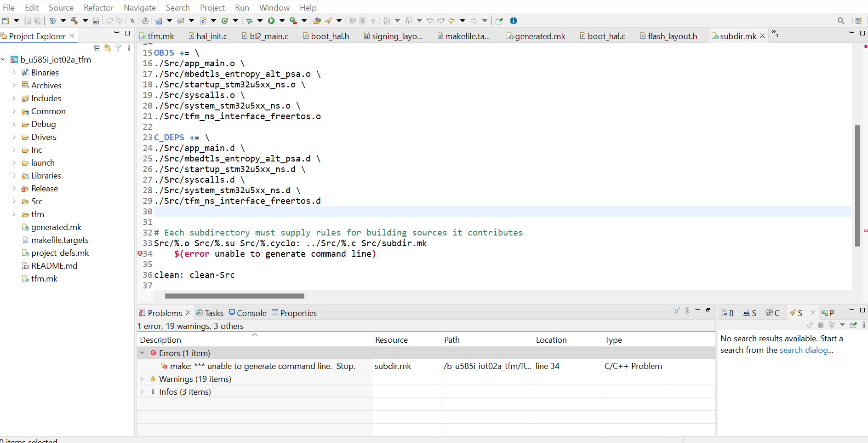Expand the Src folder in Project Explorer
Viewport: 868px width, 443px height.
click(14, 201)
